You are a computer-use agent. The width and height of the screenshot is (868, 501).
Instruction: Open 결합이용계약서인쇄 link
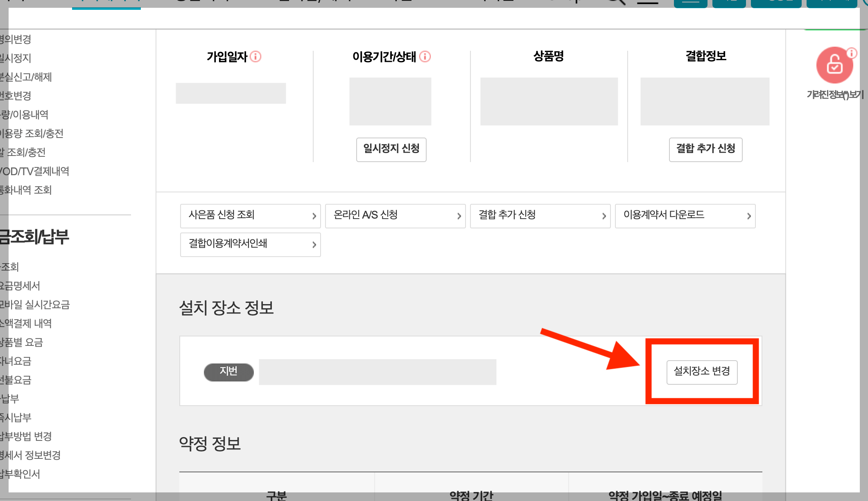point(250,244)
